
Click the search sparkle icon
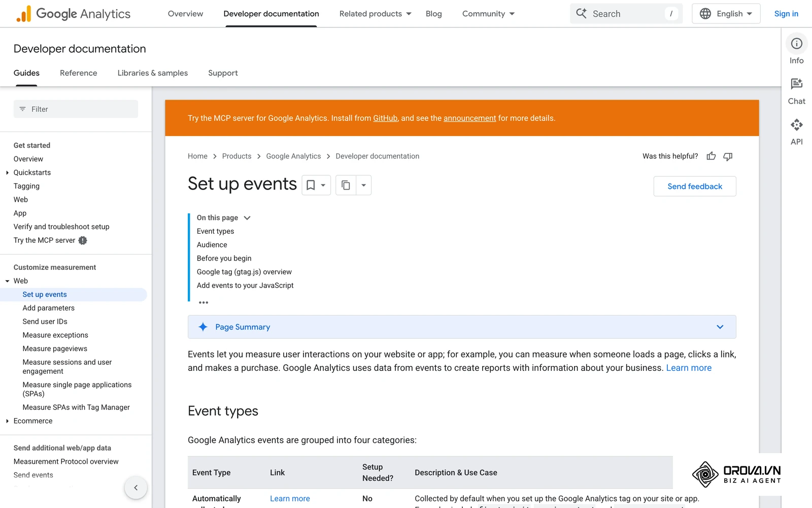coord(582,13)
